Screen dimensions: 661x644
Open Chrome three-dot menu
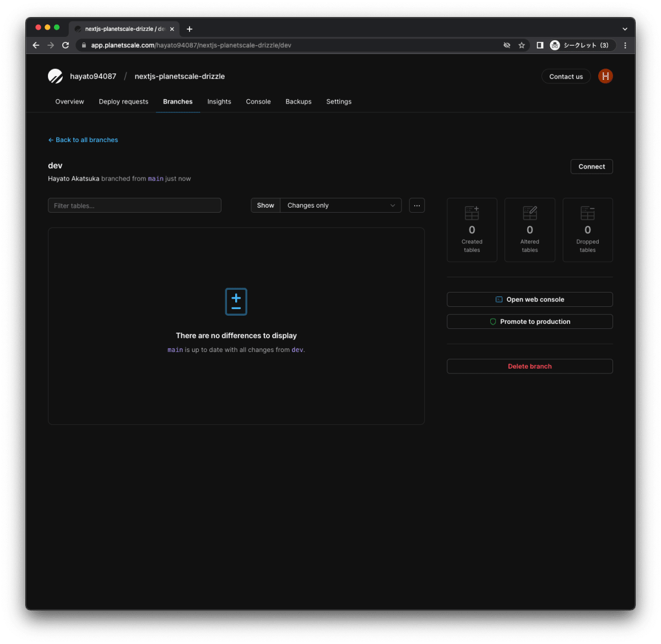pyautogui.click(x=625, y=45)
